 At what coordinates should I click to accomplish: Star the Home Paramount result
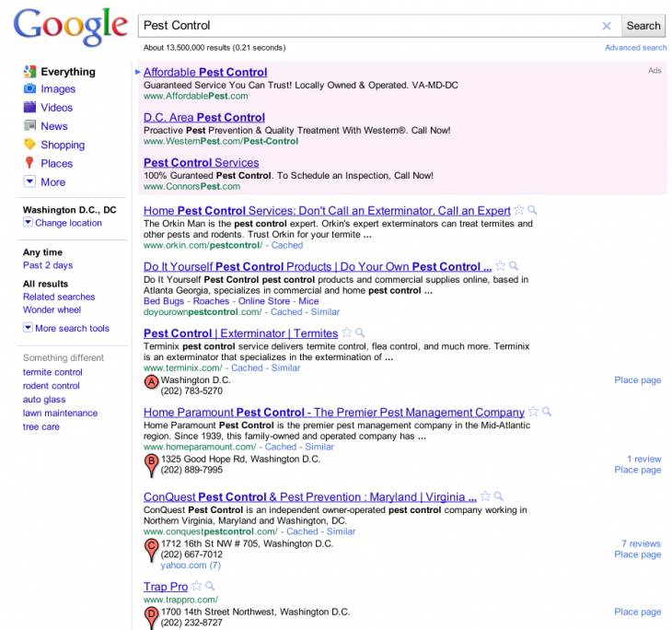click(x=533, y=412)
